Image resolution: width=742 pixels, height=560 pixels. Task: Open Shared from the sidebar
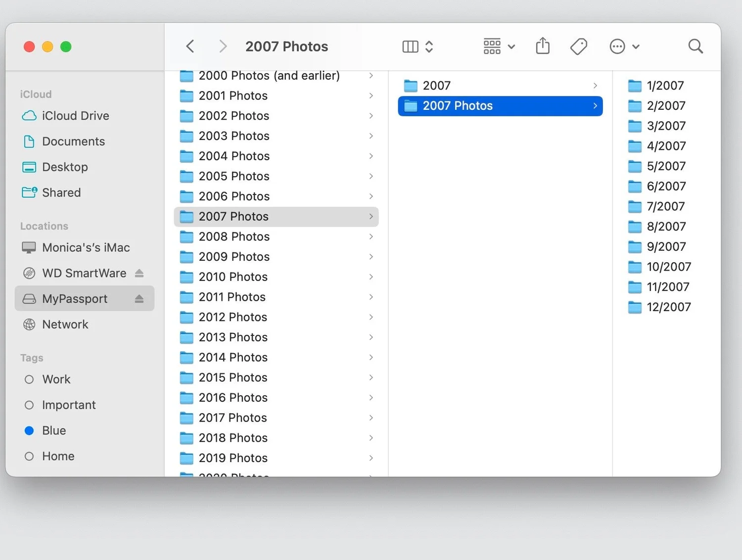[61, 192]
